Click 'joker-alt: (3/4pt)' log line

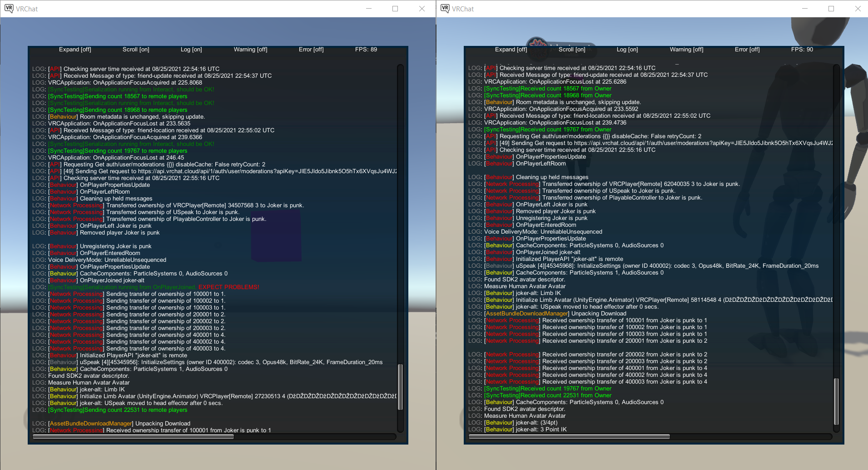[x=513, y=423]
